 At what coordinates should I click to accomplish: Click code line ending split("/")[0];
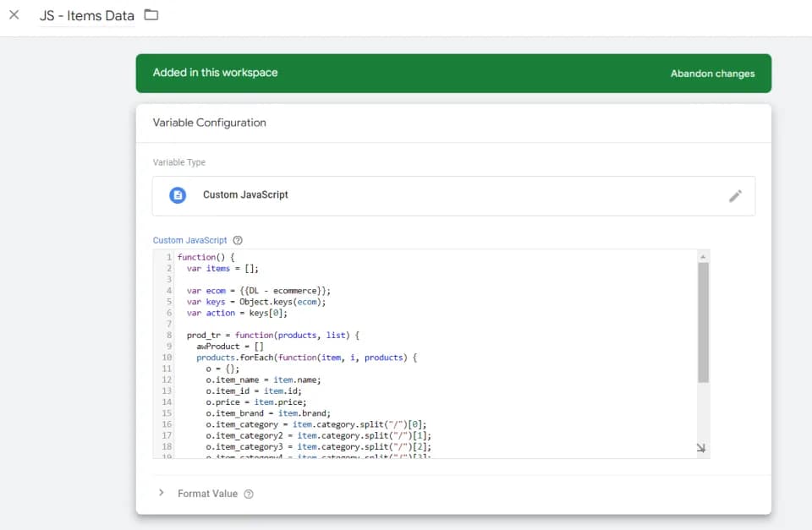(315, 424)
